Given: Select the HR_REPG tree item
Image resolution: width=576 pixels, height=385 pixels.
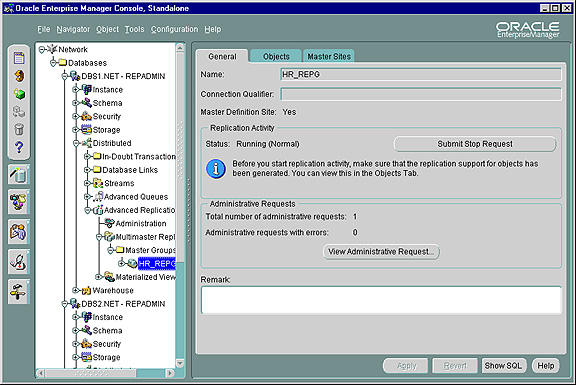Looking at the screenshot, I should click(x=156, y=263).
